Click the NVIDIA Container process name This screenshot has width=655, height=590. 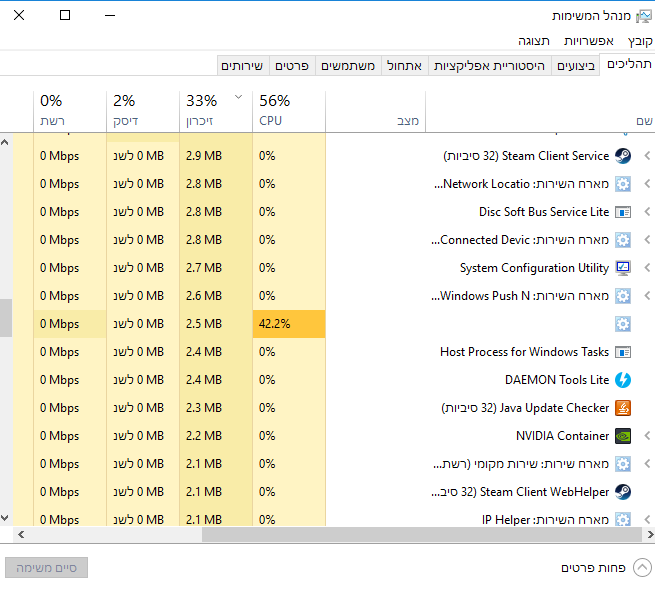pyautogui.click(x=562, y=436)
